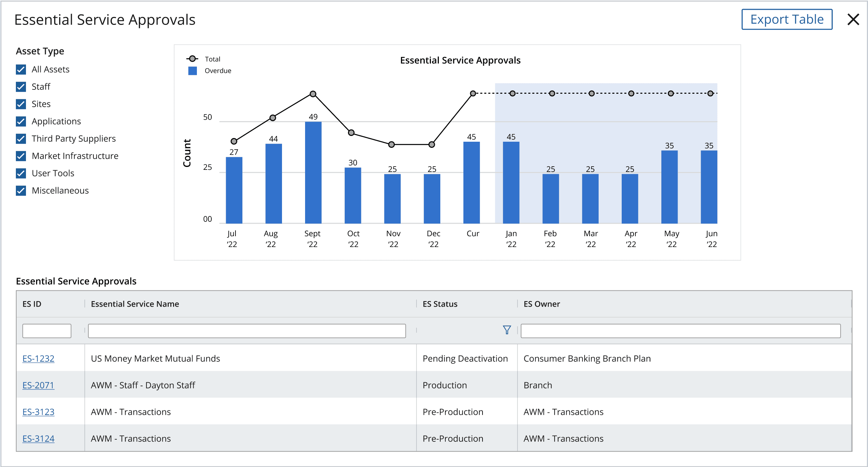Toggle the Miscellaneous checkbox

pos(21,191)
